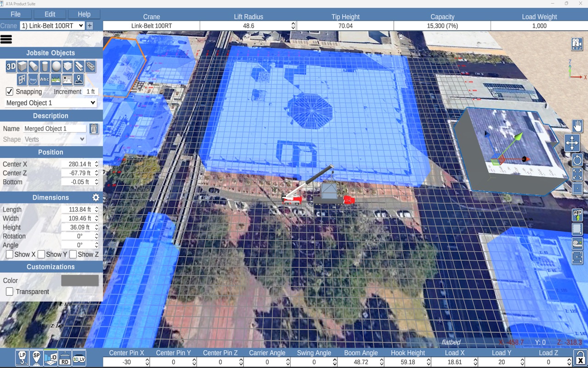Add an Abc text label object
Image resolution: width=588 pixels, height=368 pixels.
45,80
